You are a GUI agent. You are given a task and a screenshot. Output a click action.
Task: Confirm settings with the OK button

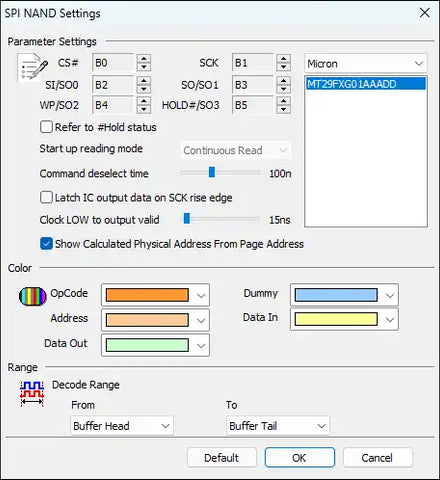[299, 458]
